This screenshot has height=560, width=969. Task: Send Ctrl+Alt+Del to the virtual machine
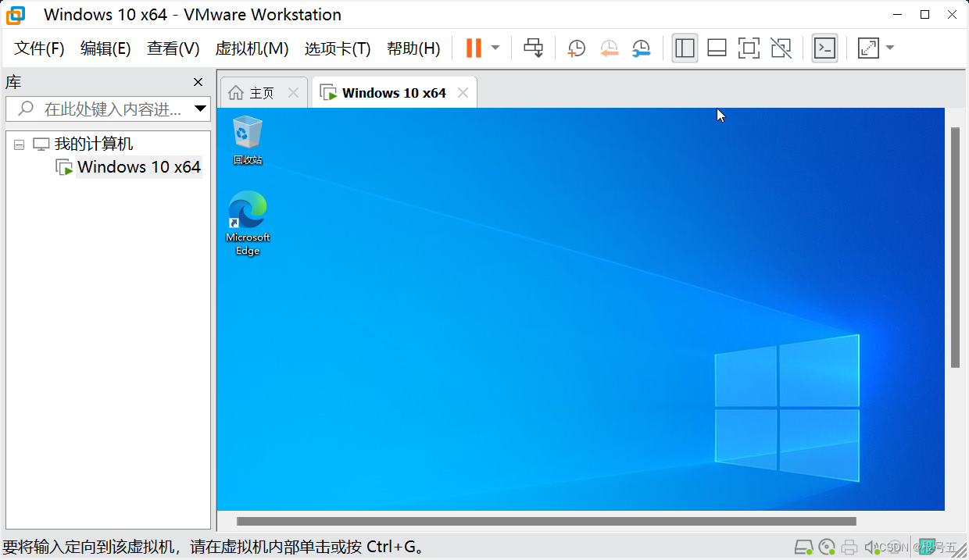533,48
